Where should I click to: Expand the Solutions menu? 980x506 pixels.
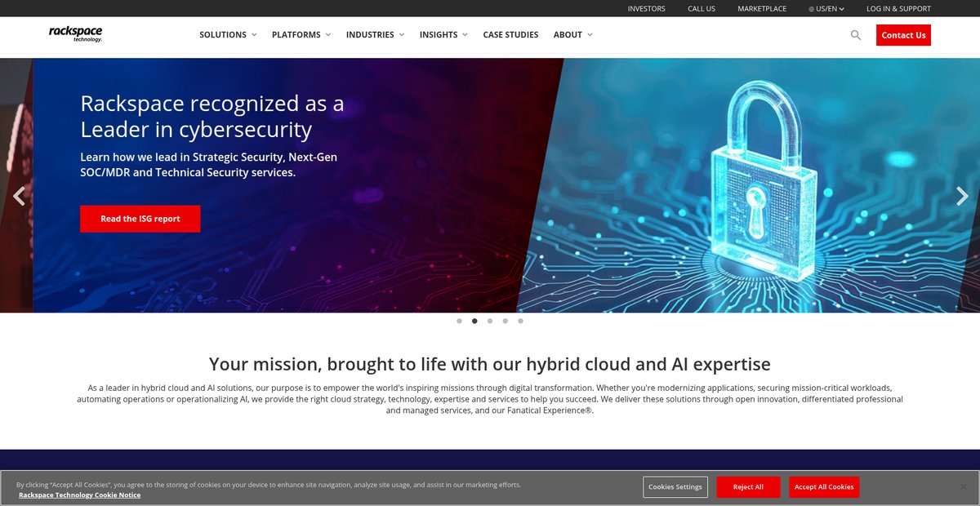(x=228, y=35)
